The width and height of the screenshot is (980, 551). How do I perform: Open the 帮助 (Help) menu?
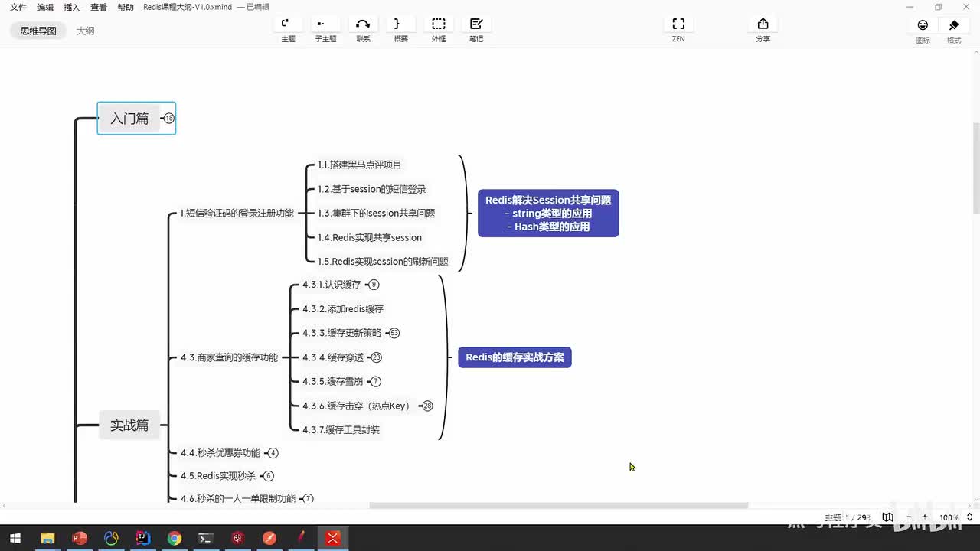126,7
